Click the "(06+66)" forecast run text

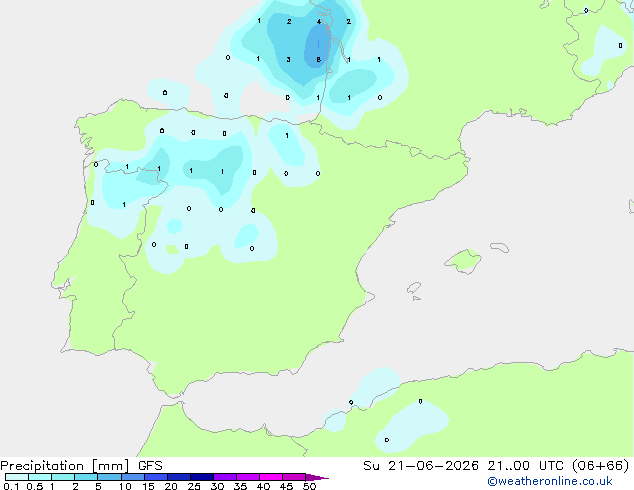[601, 466]
